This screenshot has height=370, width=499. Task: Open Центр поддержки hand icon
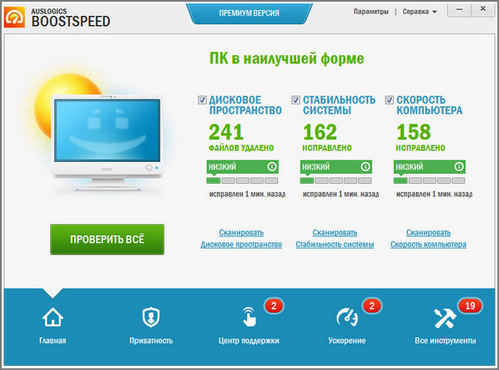tap(249, 317)
